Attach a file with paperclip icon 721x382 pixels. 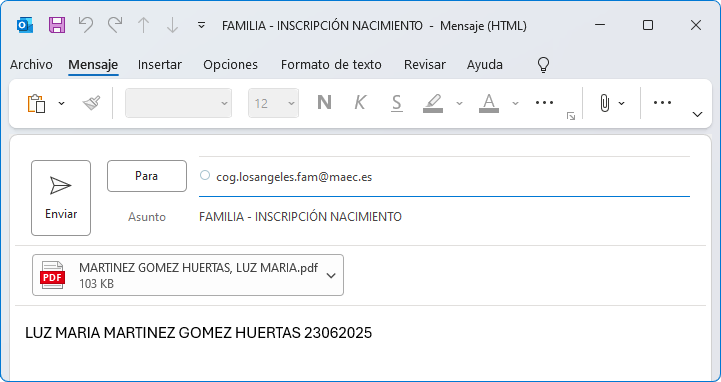pos(605,103)
